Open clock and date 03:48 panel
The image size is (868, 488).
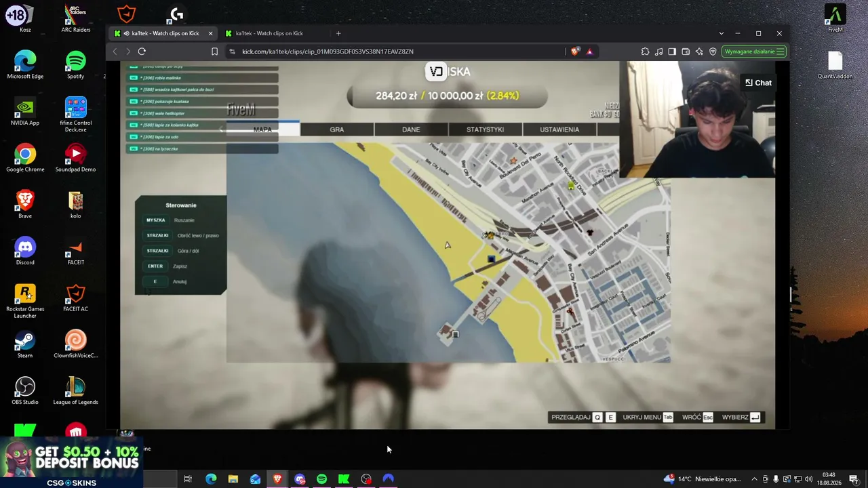[829, 479]
